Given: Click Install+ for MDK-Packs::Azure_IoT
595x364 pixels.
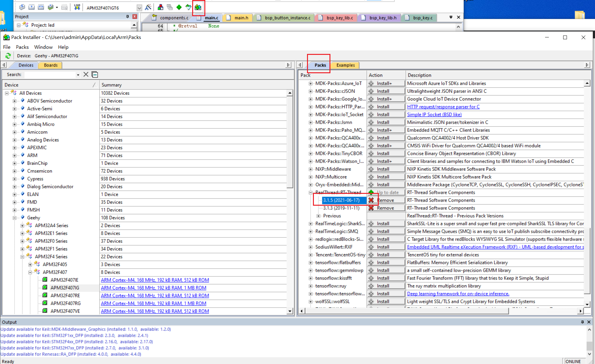Looking at the screenshot, I should 386,84.
